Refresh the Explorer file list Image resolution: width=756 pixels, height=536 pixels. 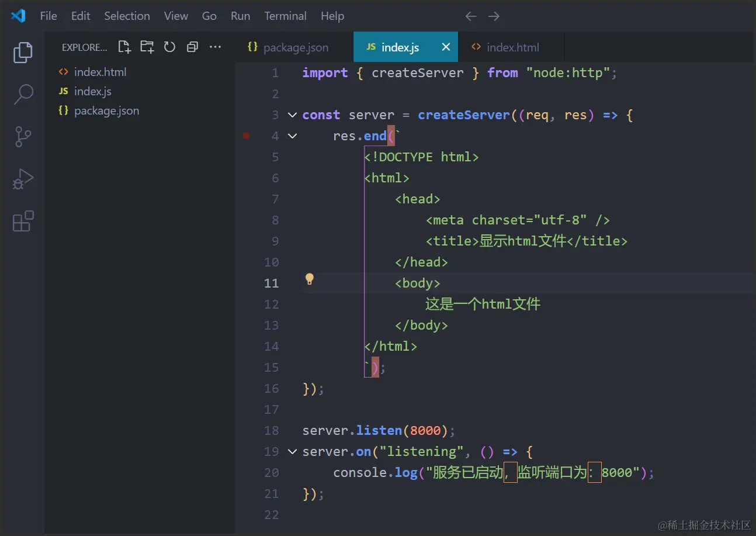[x=169, y=47]
